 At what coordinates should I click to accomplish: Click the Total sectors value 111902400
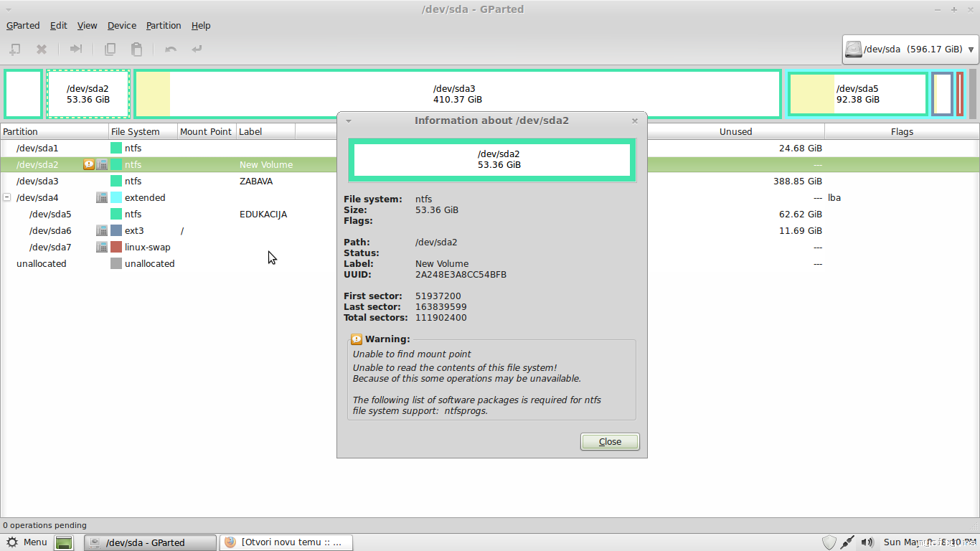441,317
